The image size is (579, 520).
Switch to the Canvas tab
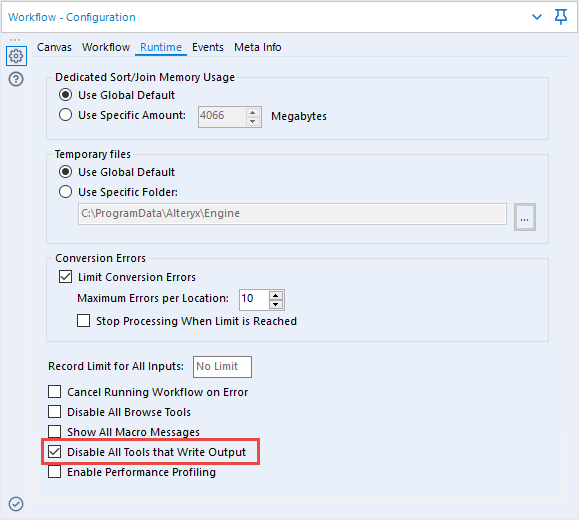pyautogui.click(x=54, y=47)
